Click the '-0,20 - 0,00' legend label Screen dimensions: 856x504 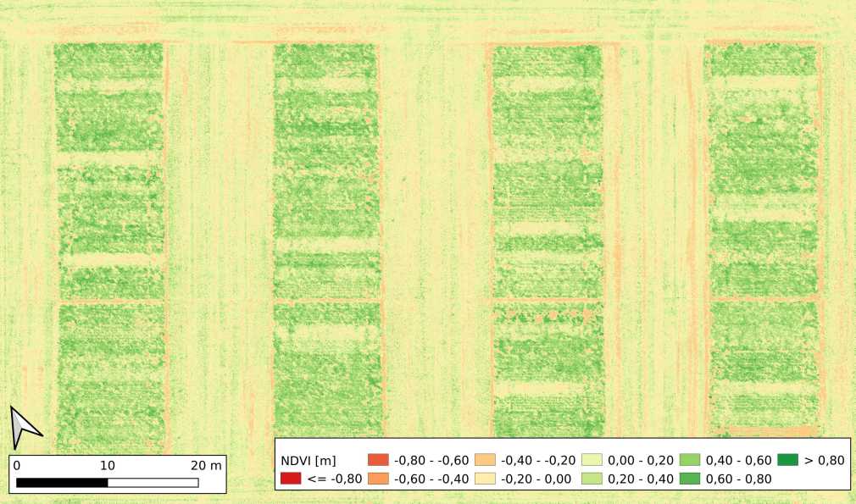(536, 479)
